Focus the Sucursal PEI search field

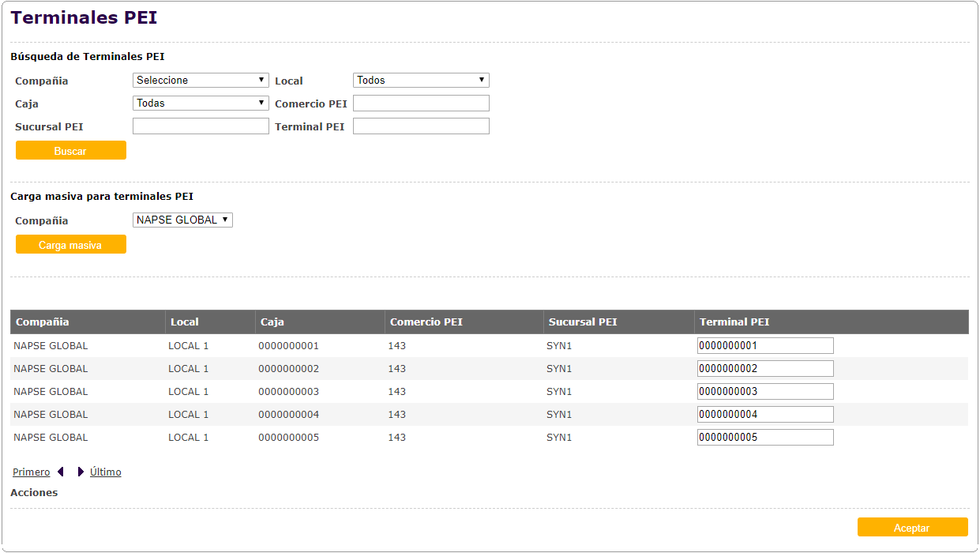[201, 126]
